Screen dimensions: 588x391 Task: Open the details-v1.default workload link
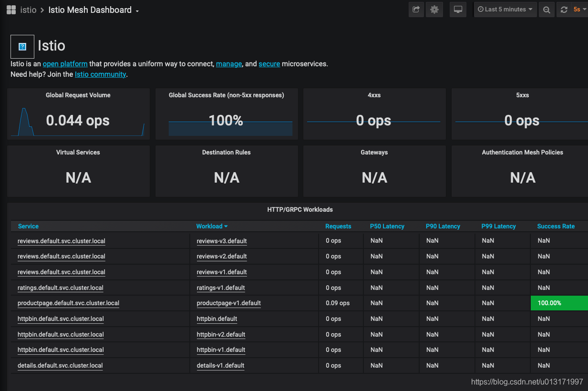[220, 366]
